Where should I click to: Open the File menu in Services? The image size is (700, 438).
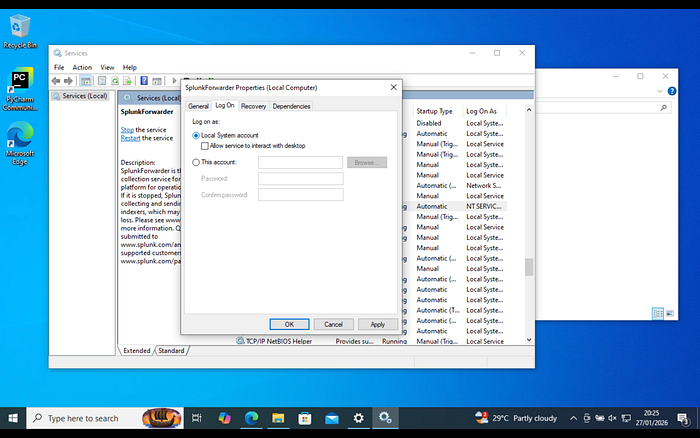click(59, 67)
